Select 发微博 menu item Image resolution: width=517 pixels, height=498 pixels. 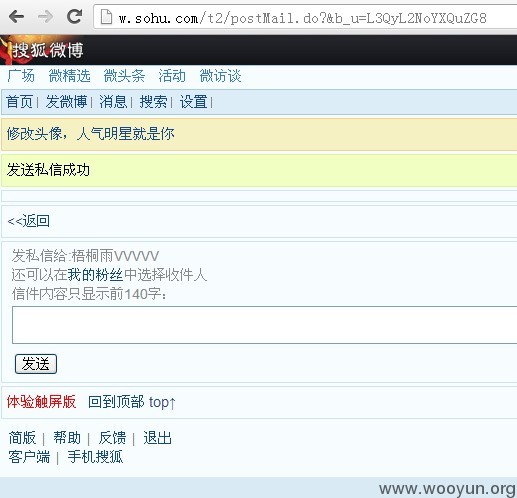(66, 102)
